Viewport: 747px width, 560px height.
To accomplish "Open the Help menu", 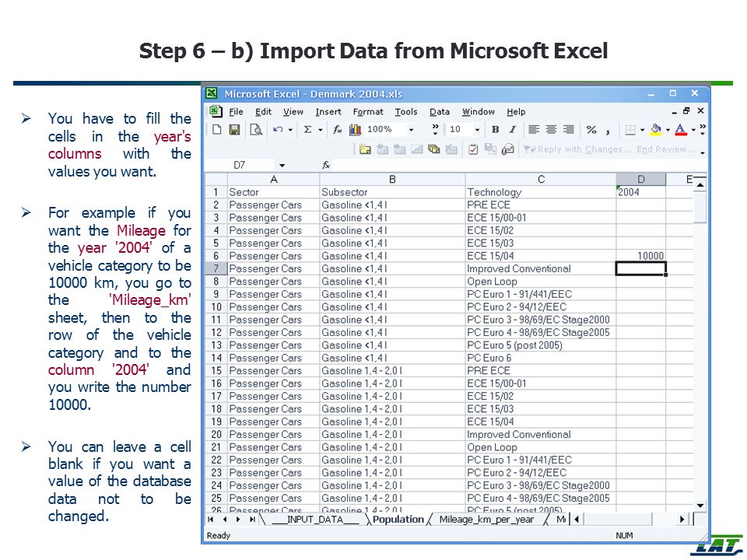I will coord(516,112).
